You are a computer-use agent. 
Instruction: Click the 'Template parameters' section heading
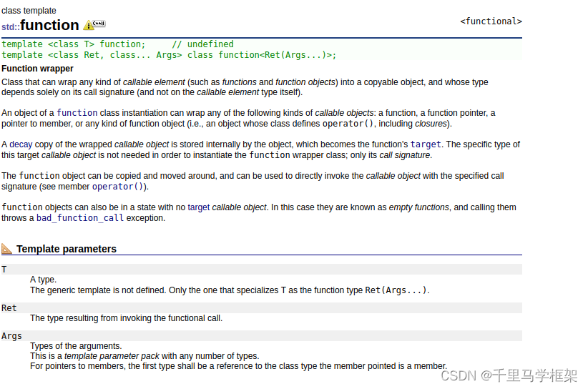[67, 249]
